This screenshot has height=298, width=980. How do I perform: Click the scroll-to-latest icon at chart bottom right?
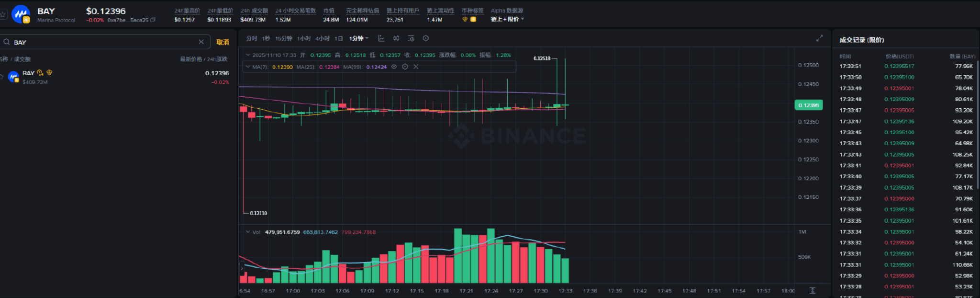click(x=812, y=290)
